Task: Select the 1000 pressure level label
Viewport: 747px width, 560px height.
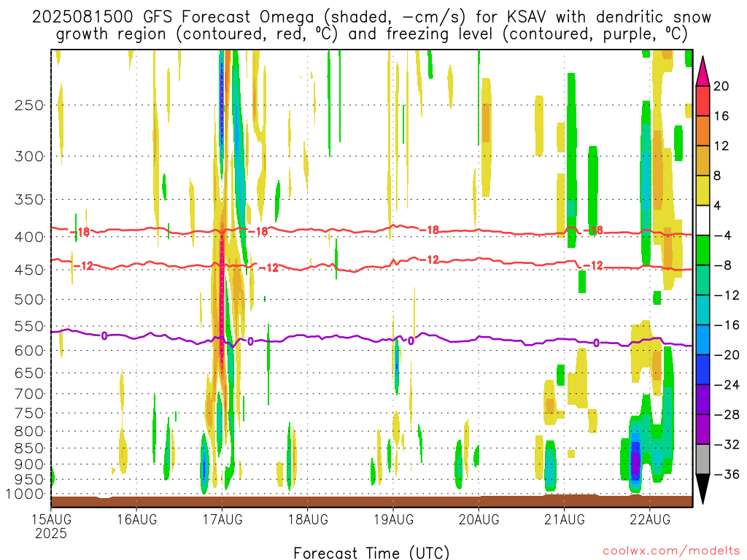Action: click(x=24, y=494)
